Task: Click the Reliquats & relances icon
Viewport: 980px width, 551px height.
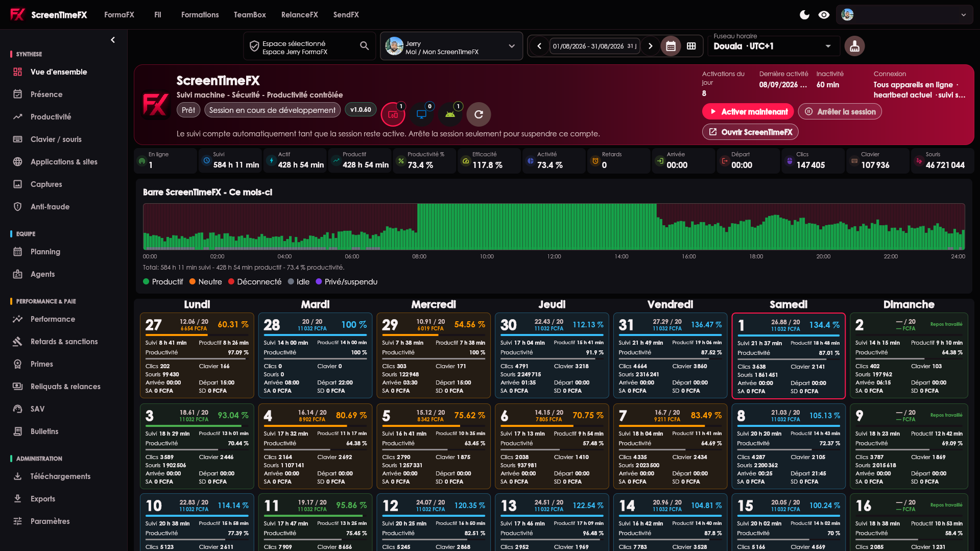Action: tap(18, 387)
